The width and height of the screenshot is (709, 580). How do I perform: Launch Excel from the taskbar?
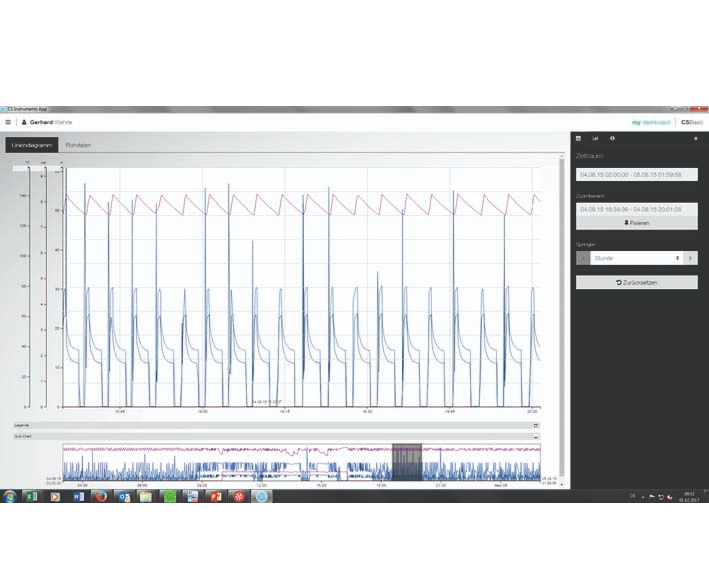click(x=32, y=496)
